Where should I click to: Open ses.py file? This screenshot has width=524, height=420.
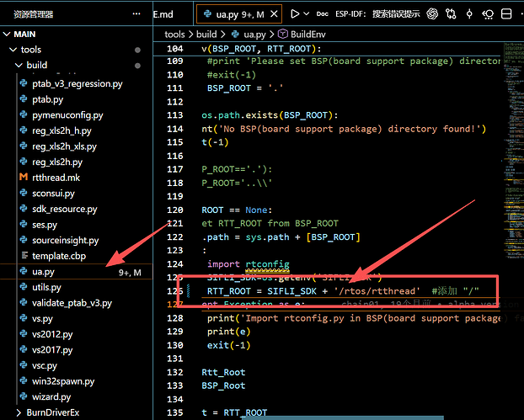(45, 225)
